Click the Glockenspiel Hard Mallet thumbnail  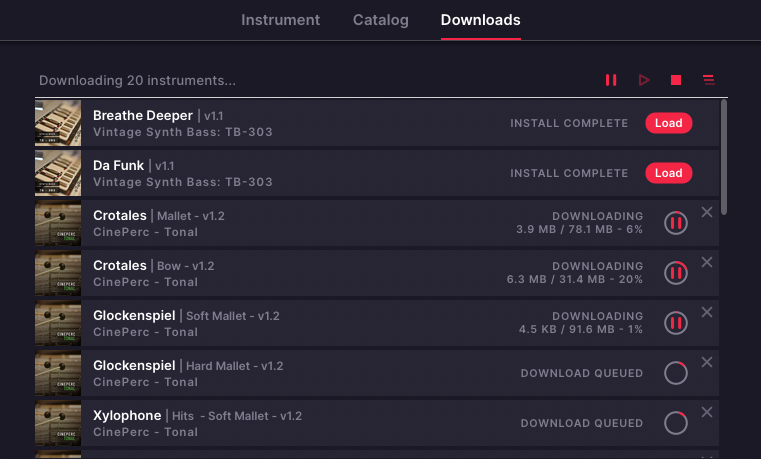[58, 373]
